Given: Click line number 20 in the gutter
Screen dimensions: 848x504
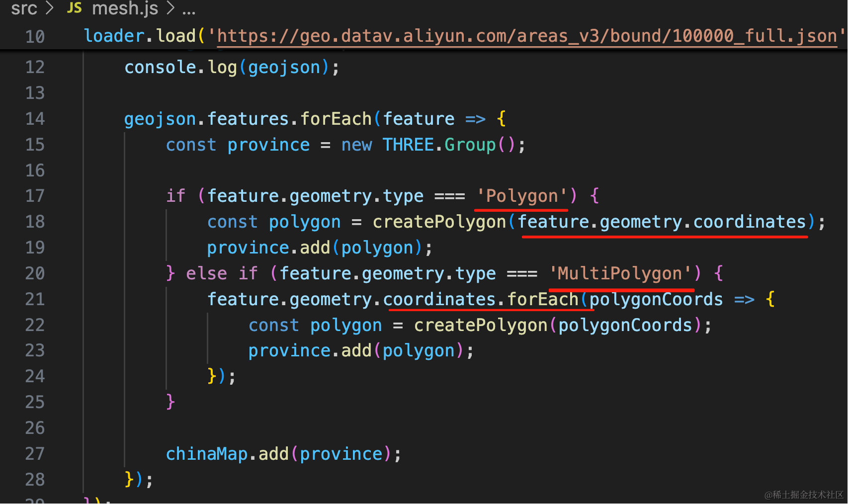Looking at the screenshot, I should point(35,273).
